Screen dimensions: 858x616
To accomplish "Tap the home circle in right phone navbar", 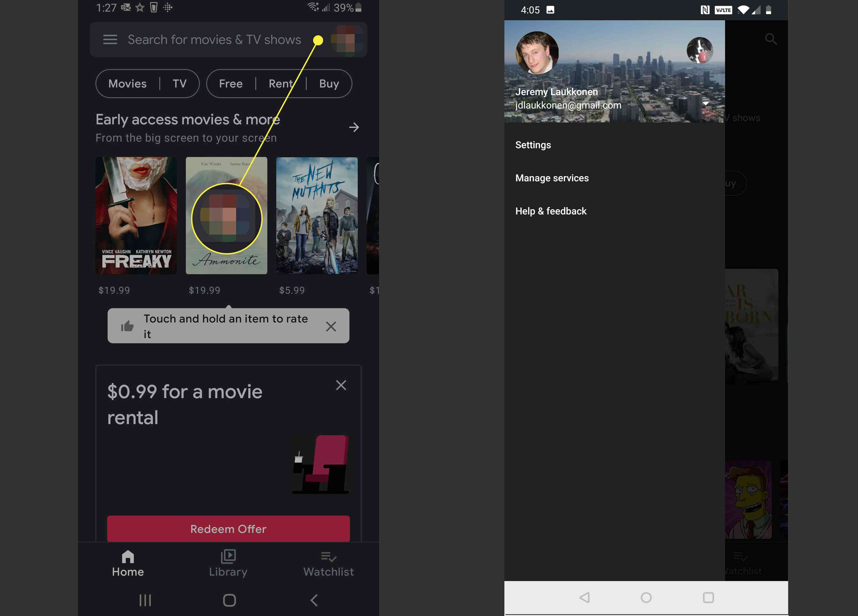I will pos(646,597).
